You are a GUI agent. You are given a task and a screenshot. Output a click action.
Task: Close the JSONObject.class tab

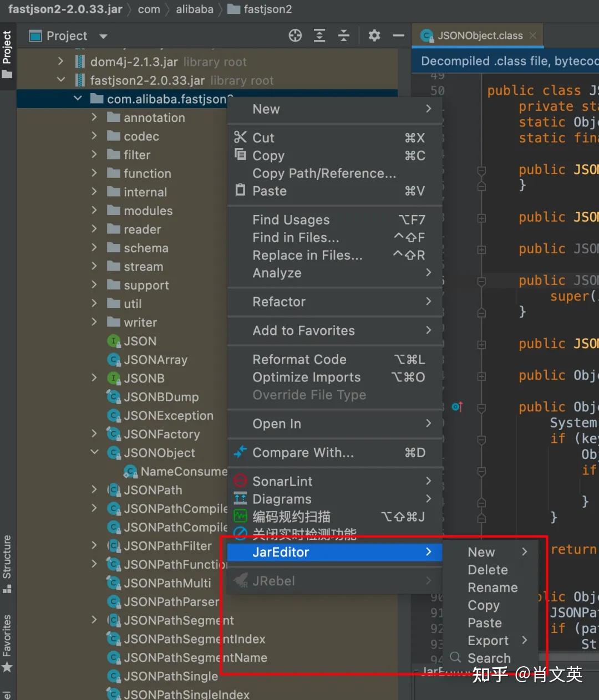coord(533,35)
